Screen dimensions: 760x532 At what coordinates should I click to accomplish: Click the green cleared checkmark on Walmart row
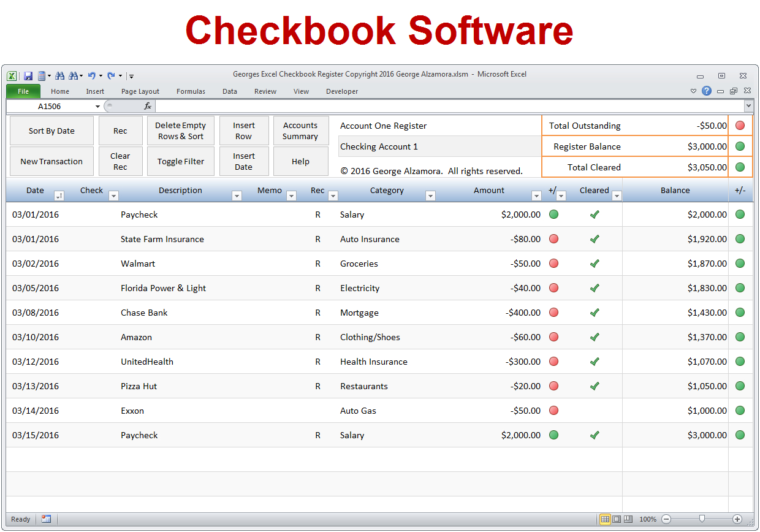594,263
